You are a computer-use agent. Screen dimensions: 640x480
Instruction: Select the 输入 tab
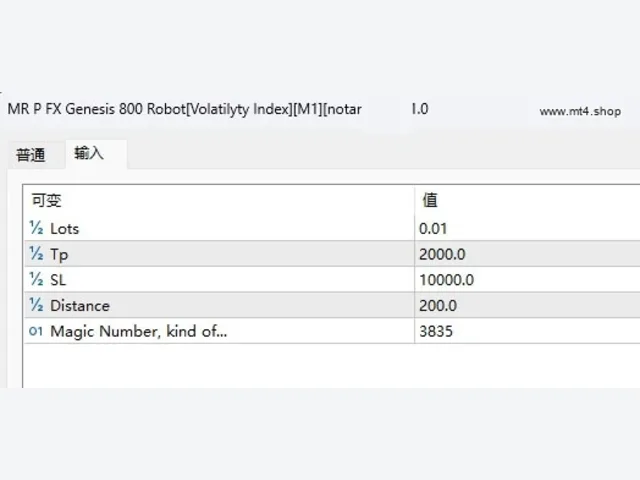click(x=89, y=153)
